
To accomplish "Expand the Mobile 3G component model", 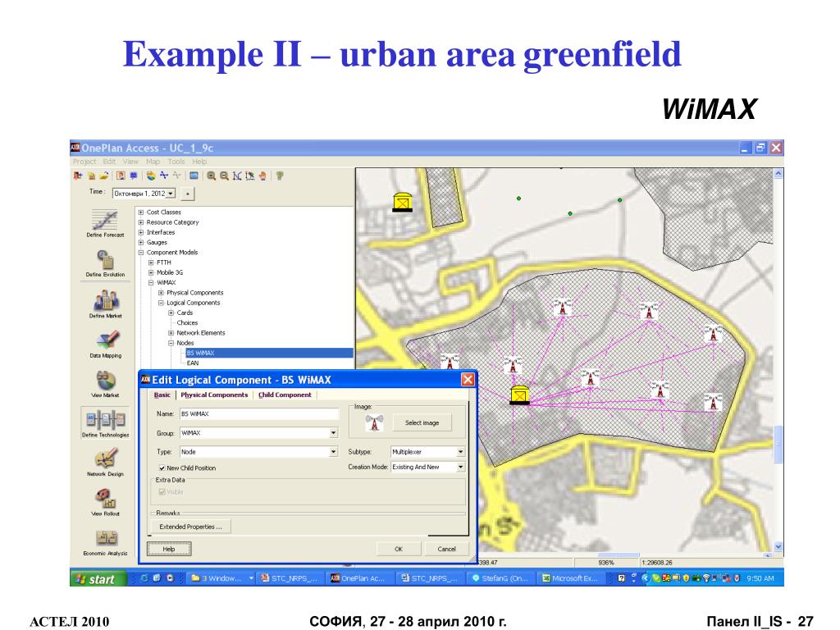I will tap(151, 272).
